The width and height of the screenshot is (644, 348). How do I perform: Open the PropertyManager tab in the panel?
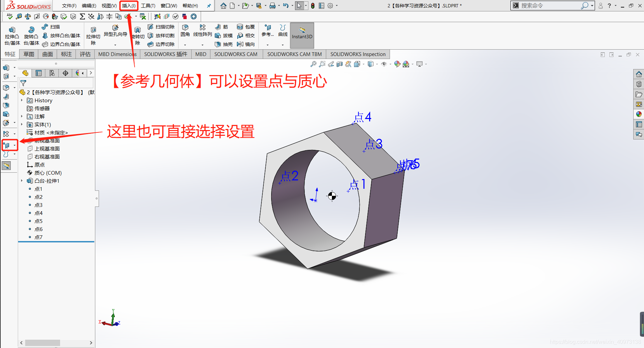(x=39, y=73)
